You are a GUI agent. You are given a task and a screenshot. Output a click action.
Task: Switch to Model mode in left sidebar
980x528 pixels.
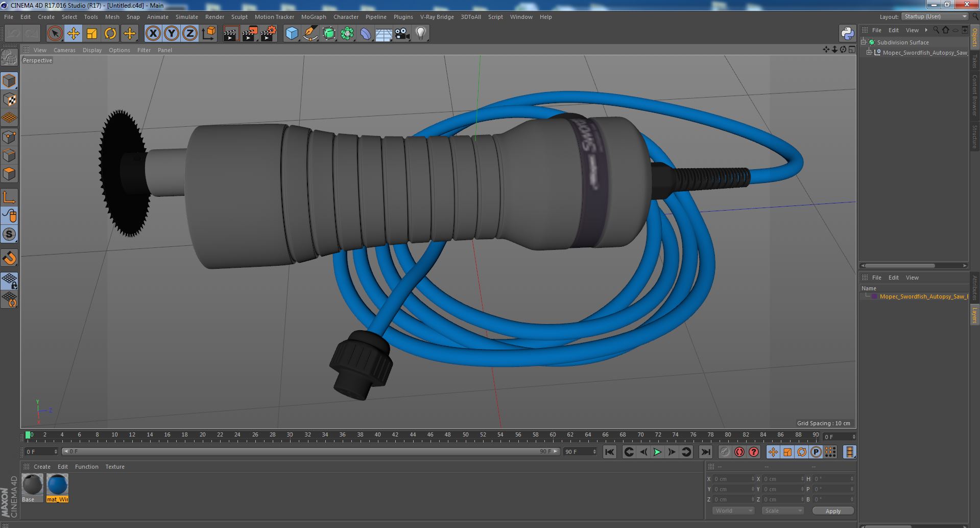pos(9,81)
